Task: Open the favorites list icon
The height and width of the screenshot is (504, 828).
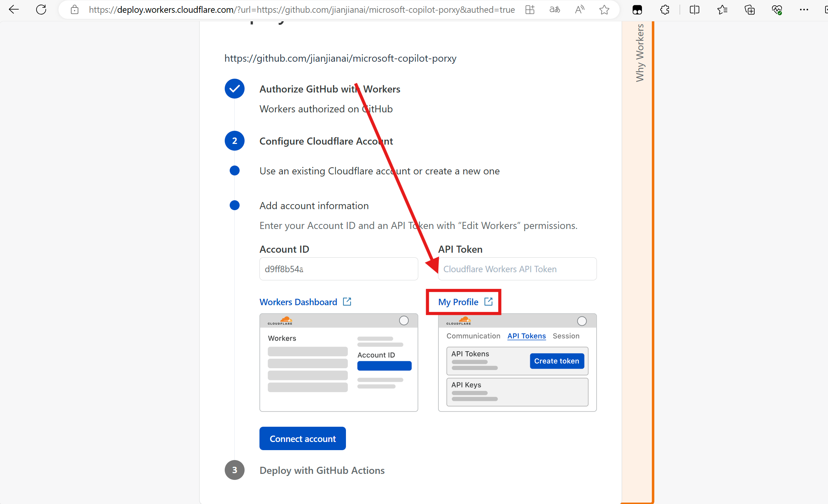Action: point(722,10)
